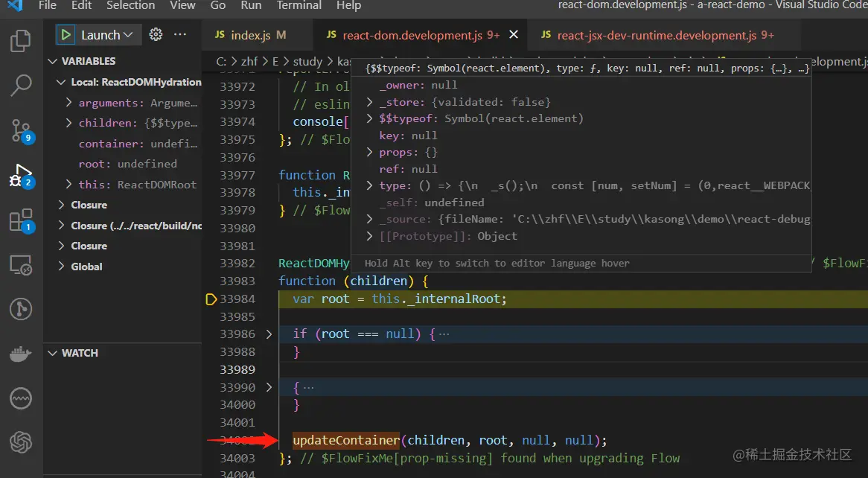The width and height of the screenshot is (868, 478).
Task: Collapse Local: ReactDOMHydration scope
Action: (x=61, y=82)
